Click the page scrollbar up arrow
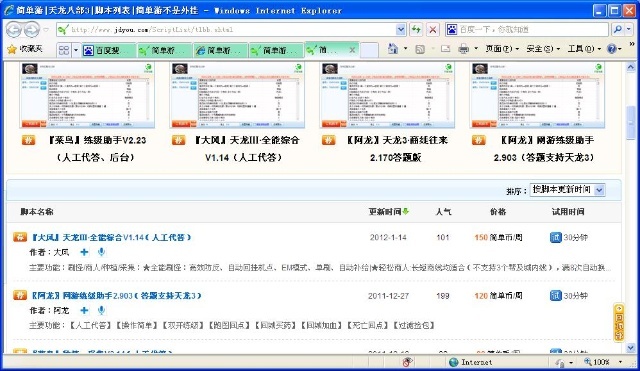Image resolution: width=640 pixels, height=371 pixels. tap(631, 67)
